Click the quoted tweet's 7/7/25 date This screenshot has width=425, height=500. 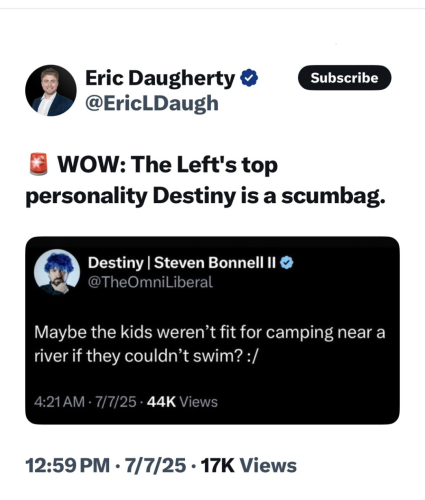click(x=116, y=402)
